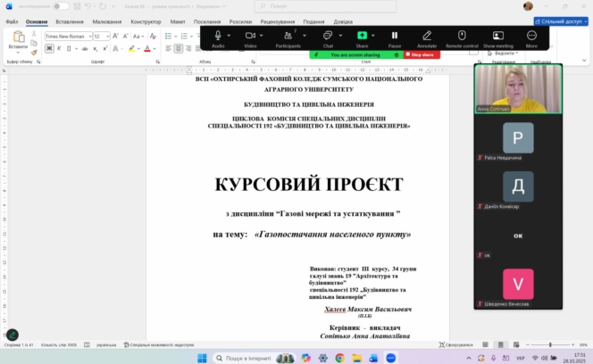593x364 pixels.
Task: Open the More options in Zoom
Action: (x=531, y=36)
